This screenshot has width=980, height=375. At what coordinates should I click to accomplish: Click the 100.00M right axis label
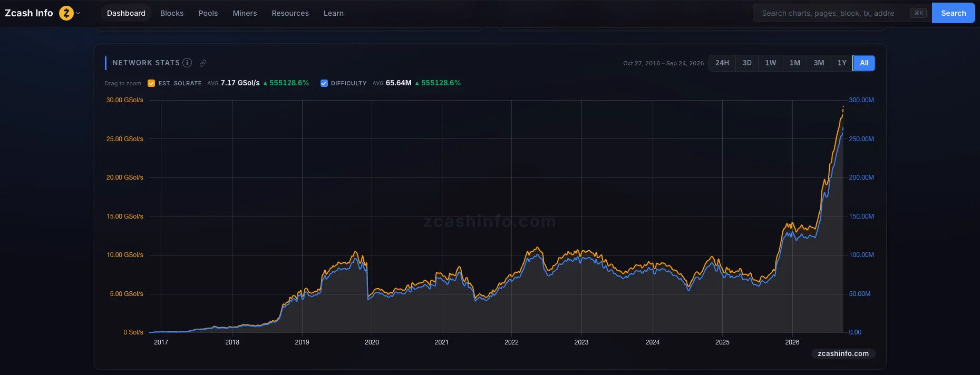pos(861,255)
